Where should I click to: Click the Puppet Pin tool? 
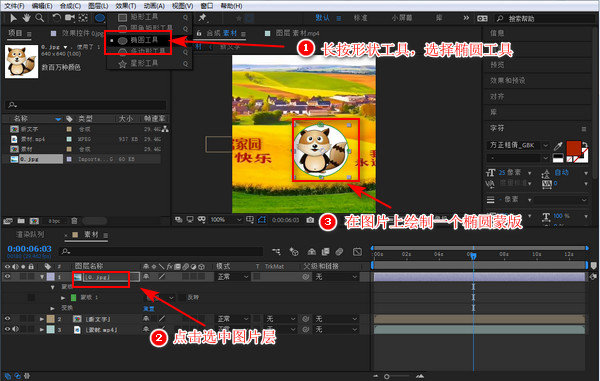(x=202, y=18)
